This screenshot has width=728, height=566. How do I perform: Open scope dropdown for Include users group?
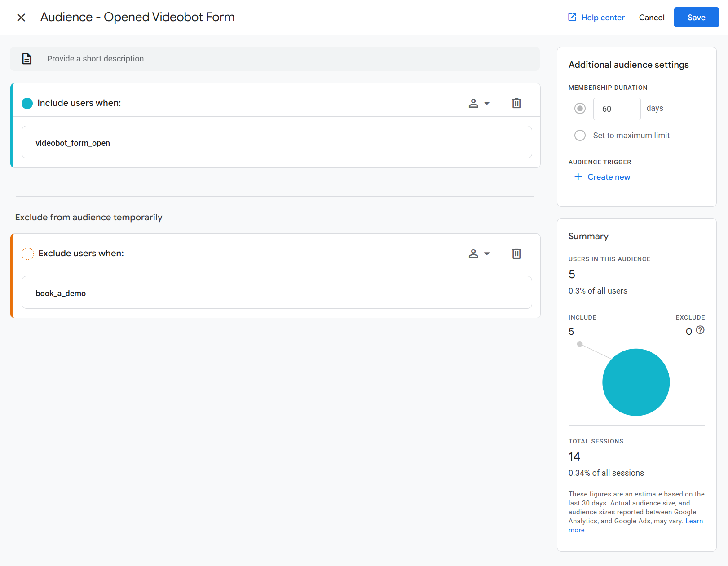tap(479, 103)
